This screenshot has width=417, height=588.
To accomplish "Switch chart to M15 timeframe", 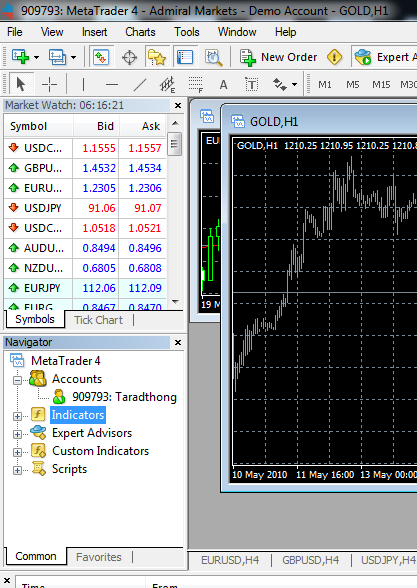I will [x=381, y=85].
